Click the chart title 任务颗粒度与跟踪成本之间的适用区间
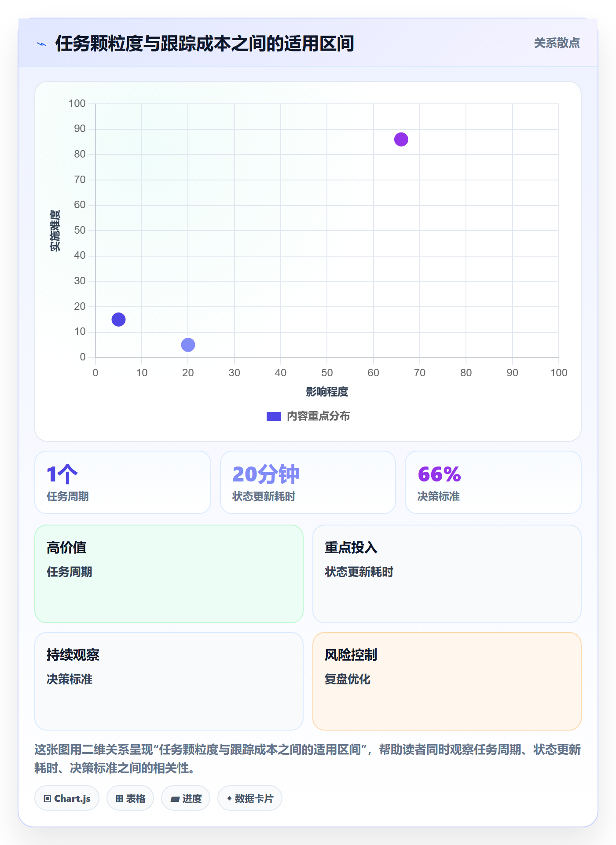This screenshot has width=616, height=845. click(205, 44)
